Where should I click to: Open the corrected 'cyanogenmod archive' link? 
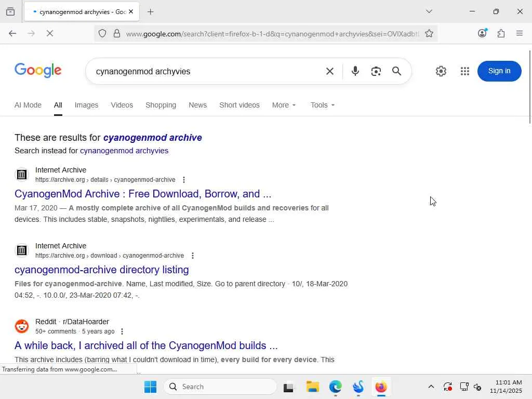tap(152, 137)
